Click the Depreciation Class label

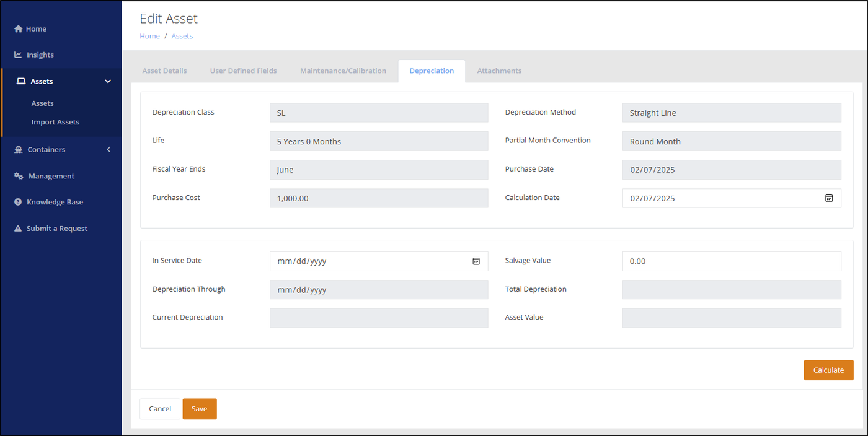(x=184, y=112)
